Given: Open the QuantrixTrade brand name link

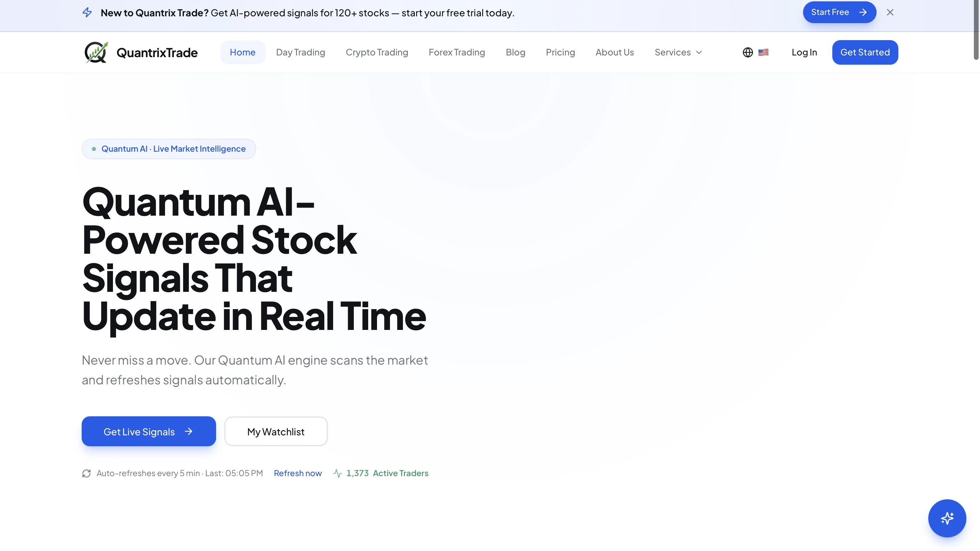Looking at the screenshot, I should pyautogui.click(x=157, y=52).
